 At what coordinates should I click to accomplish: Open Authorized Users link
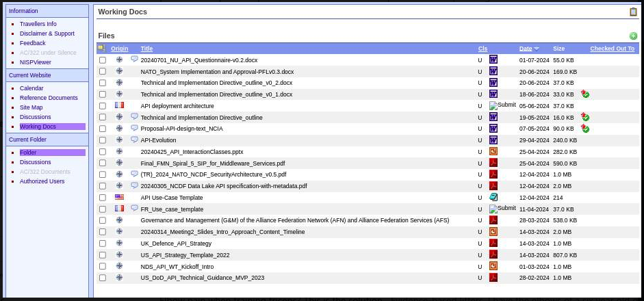tap(42, 181)
